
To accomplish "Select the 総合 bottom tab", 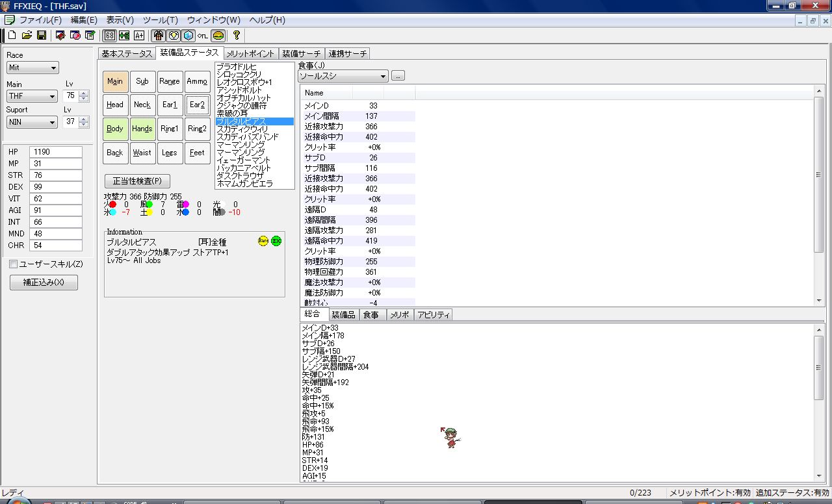I will pyautogui.click(x=313, y=314).
